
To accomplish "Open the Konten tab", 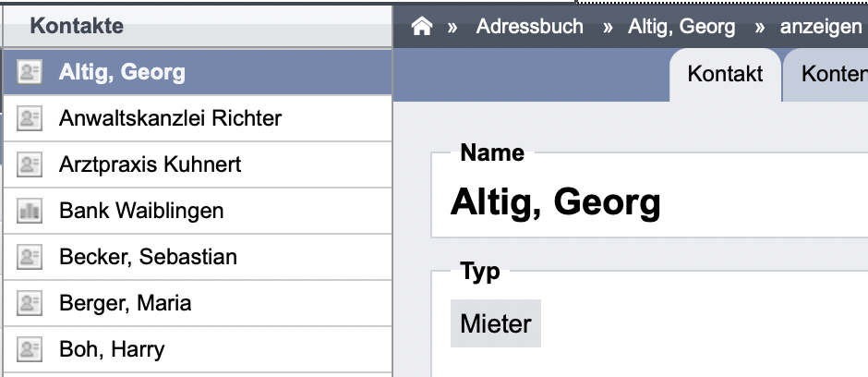I will (x=827, y=75).
